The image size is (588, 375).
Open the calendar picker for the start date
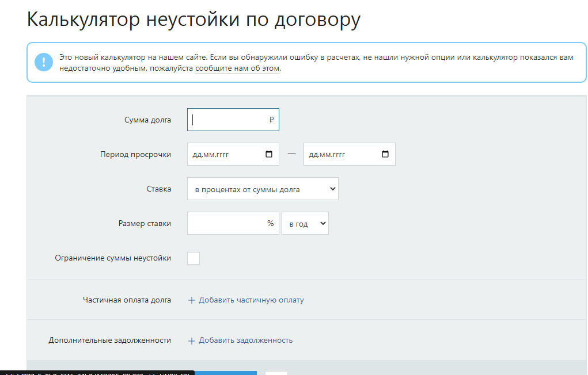coord(269,154)
